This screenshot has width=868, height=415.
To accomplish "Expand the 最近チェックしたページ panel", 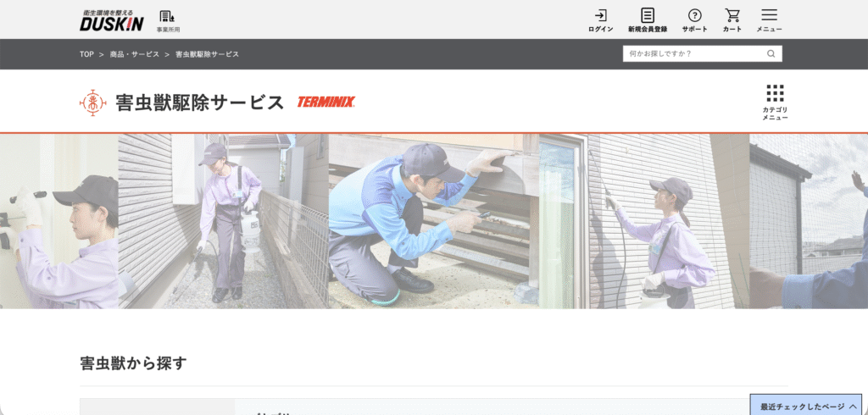I will [x=806, y=406].
